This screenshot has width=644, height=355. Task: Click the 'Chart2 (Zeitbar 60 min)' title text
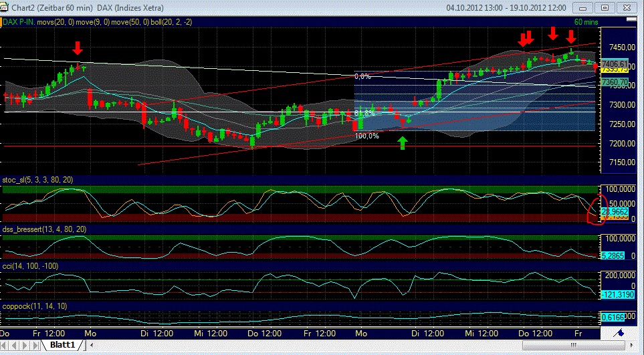coord(53,8)
